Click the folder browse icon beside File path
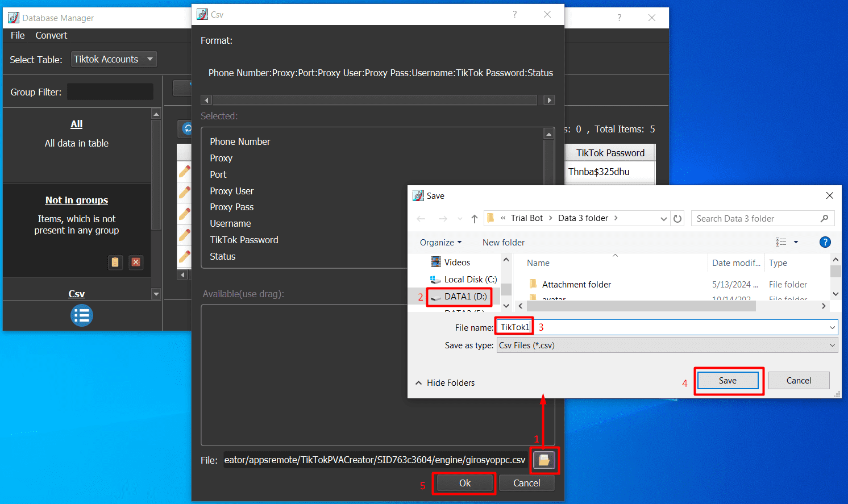Viewport: 848px width, 504px height. [544, 460]
